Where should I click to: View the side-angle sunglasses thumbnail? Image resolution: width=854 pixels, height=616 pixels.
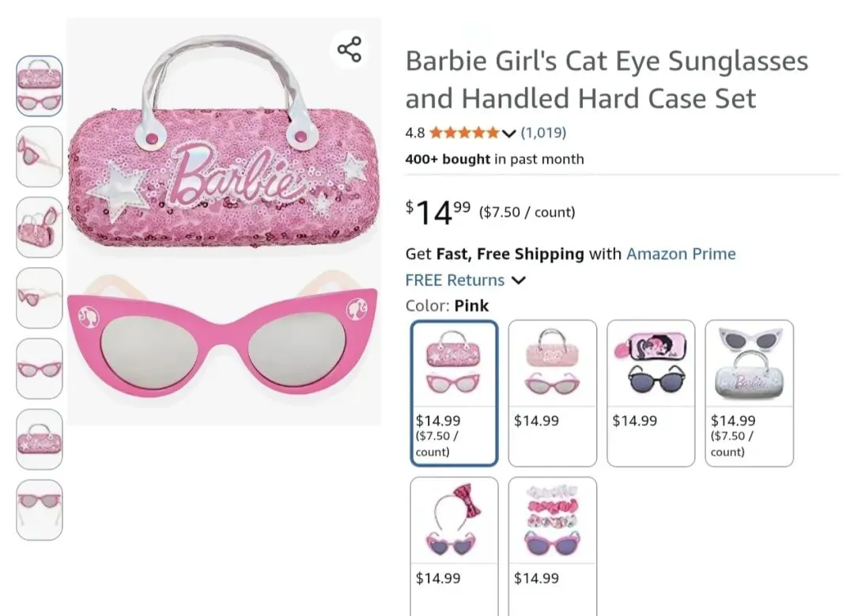pyautogui.click(x=40, y=157)
